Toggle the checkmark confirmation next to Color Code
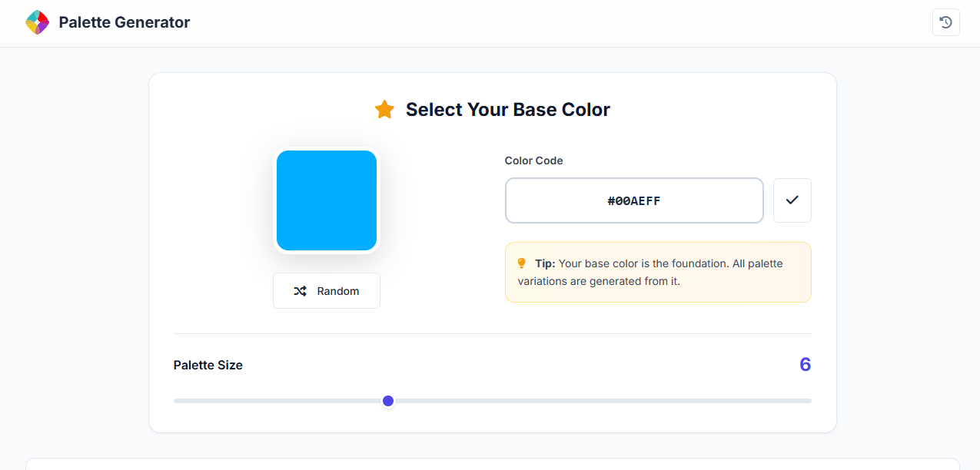The height and width of the screenshot is (470, 980). (792, 200)
